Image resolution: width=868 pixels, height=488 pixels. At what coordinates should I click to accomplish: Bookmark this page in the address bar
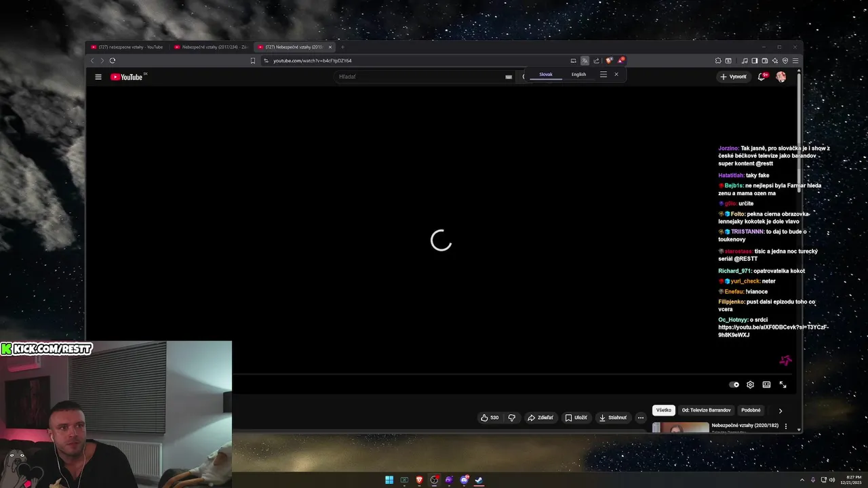(253, 60)
